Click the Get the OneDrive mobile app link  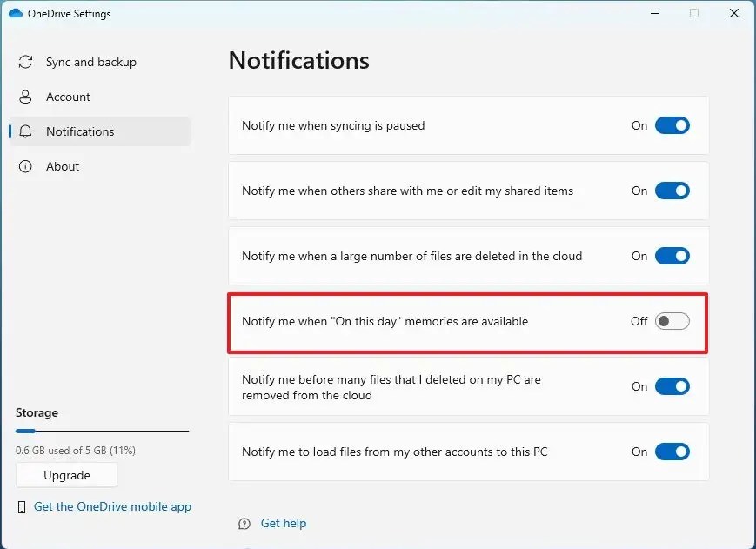click(x=112, y=506)
